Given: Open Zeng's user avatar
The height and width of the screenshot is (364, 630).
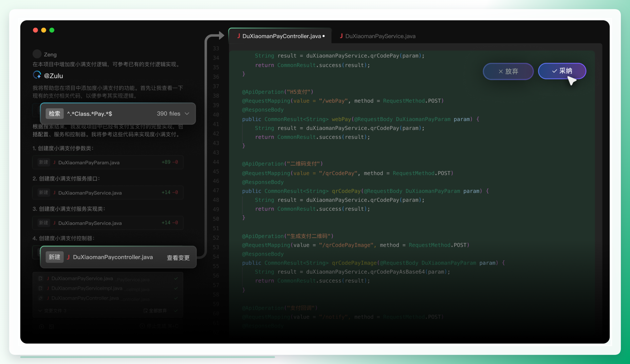Looking at the screenshot, I should point(37,54).
